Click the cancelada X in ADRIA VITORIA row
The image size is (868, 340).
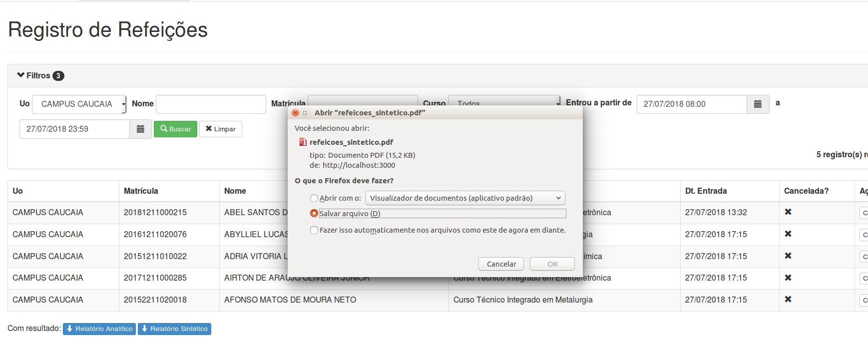pos(788,256)
